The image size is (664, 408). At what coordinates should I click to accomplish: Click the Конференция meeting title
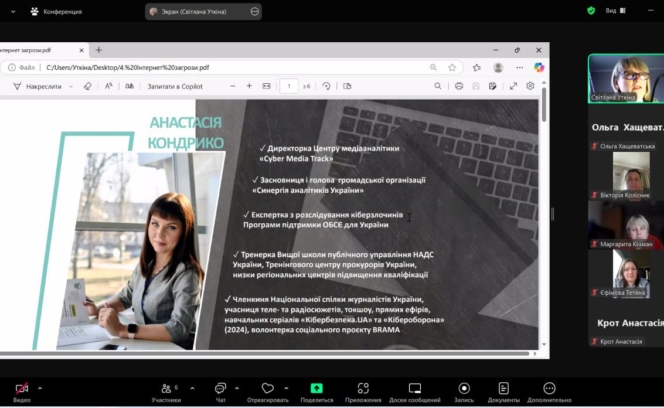point(62,11)
